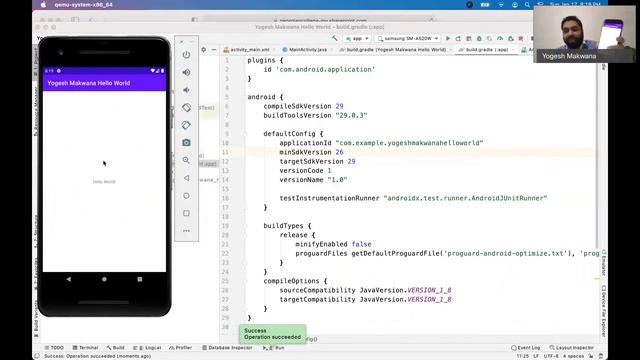The height and width of the screenshot is (360, 640).
Task: Click the Wi-Fi icon in the menu bar
Action: tap(501, 4)
